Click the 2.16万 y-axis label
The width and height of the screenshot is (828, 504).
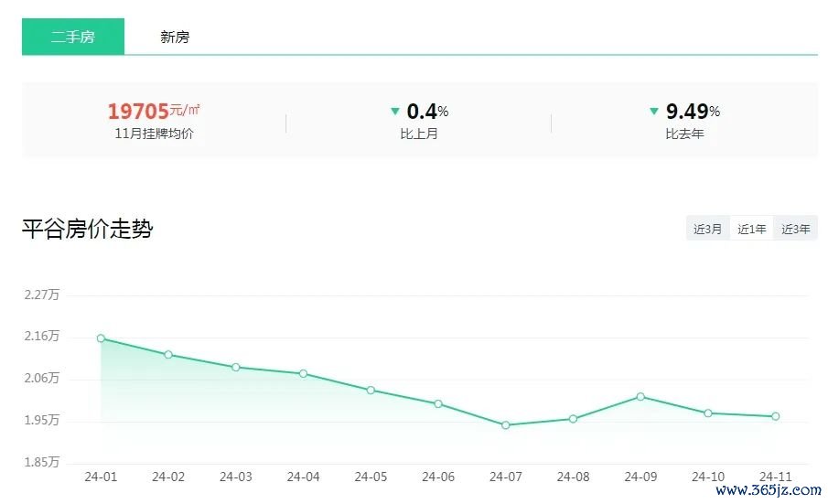pyautogui.click(x=42, y=337)
